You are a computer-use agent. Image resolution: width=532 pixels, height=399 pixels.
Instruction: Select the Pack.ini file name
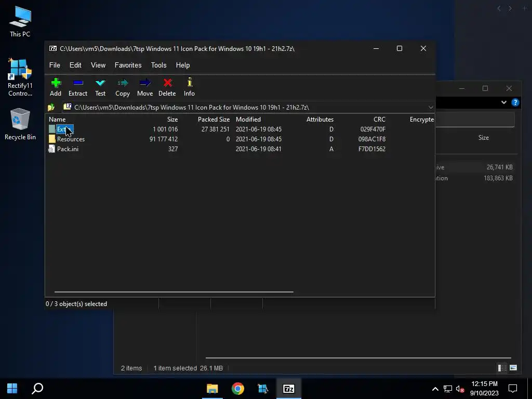click(x=68, y=149)
